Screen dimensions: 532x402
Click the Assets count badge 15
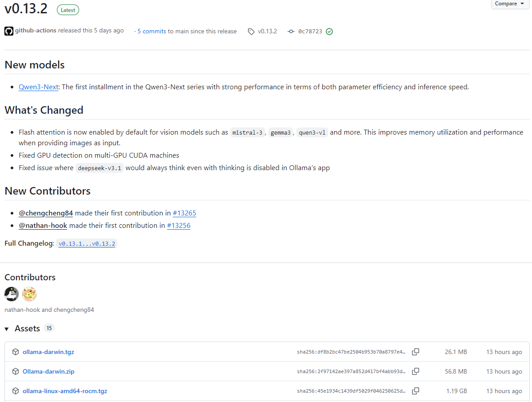click(49, 328)
